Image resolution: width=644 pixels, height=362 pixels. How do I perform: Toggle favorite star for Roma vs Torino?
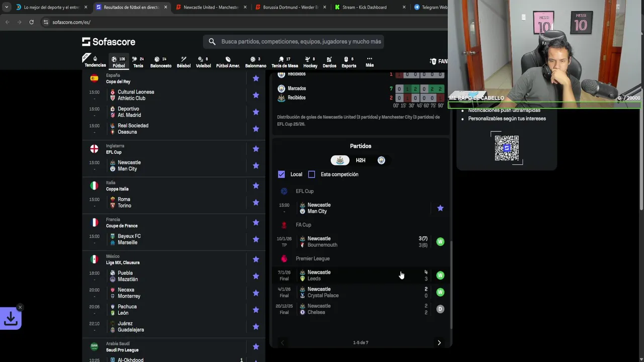pos(256,203)
